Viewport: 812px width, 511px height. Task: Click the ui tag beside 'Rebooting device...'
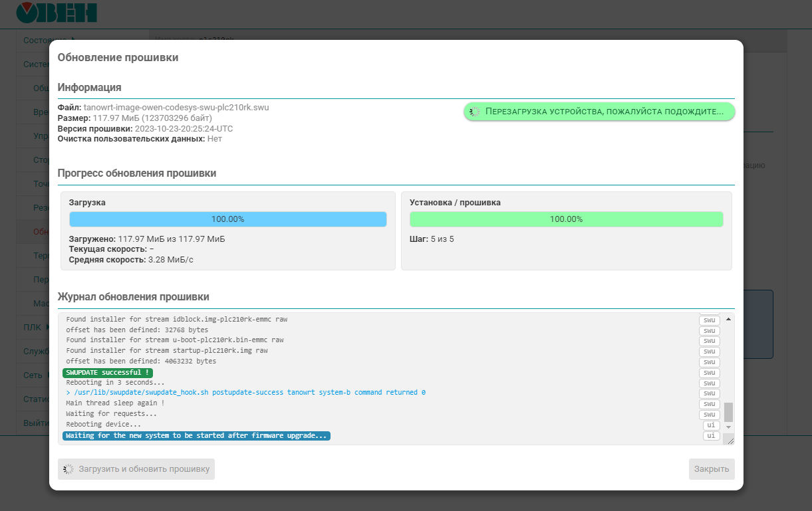pyautogui.click(x=711, y=425)
